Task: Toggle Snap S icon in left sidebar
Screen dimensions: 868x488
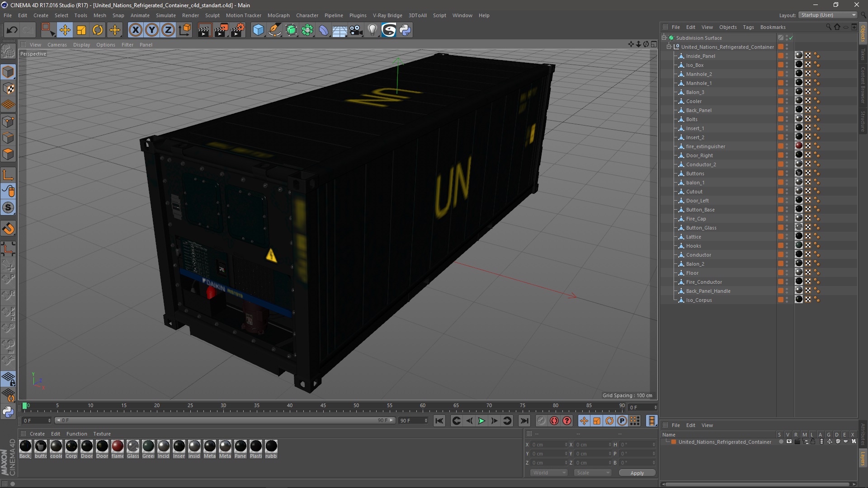Action: (8, 208)
